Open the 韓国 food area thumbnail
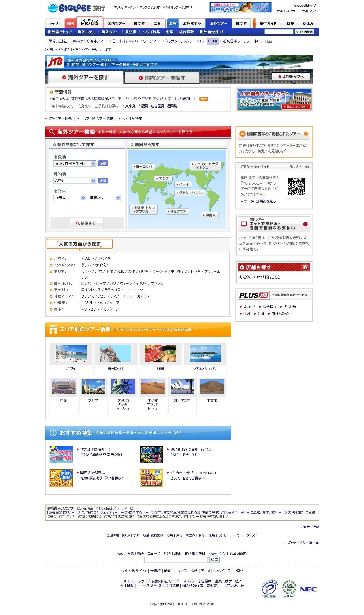 point(160,353)
